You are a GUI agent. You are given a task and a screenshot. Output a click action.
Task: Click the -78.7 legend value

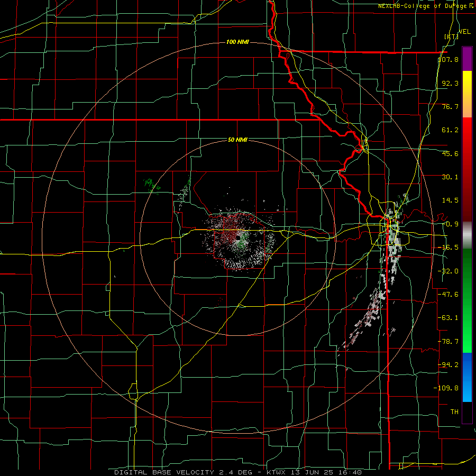[448, 342]
